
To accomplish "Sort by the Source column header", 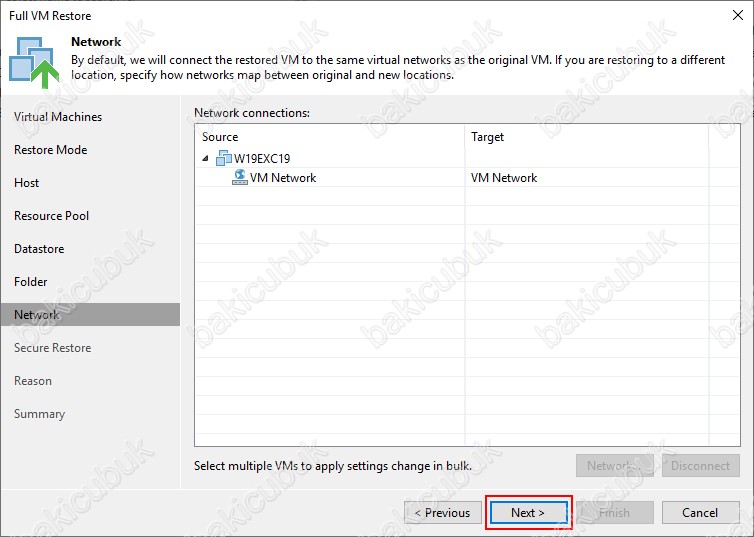I will point(330,137).
